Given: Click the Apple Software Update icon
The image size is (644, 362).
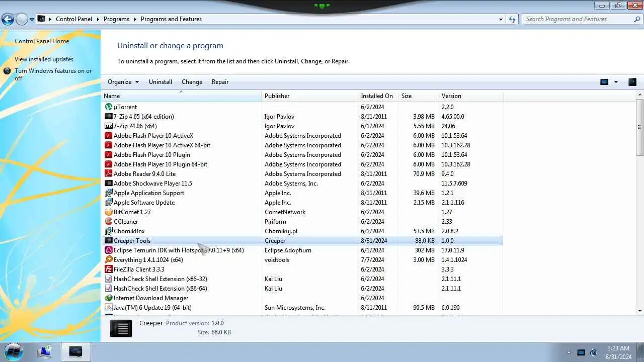Looking at the screenshot, I should pos(109,202).
